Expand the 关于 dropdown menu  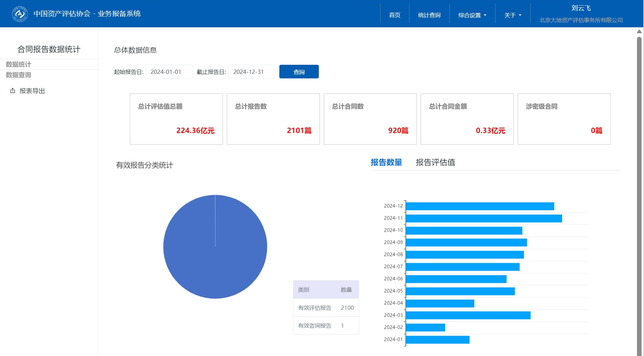click(x=512, y=15)
